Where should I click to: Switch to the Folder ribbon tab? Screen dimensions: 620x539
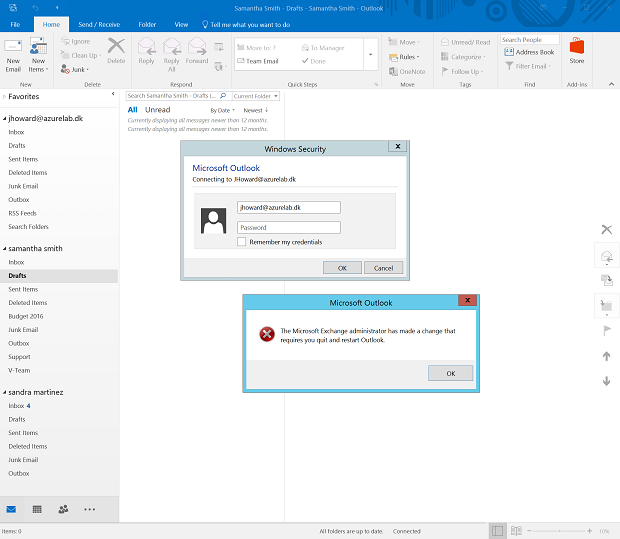coord(147,25)
